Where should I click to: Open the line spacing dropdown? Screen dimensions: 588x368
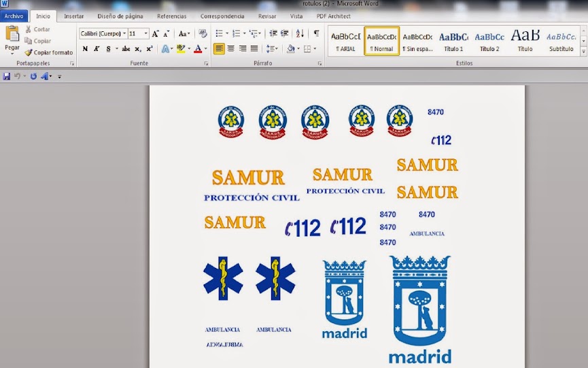[x=272, y=49]
